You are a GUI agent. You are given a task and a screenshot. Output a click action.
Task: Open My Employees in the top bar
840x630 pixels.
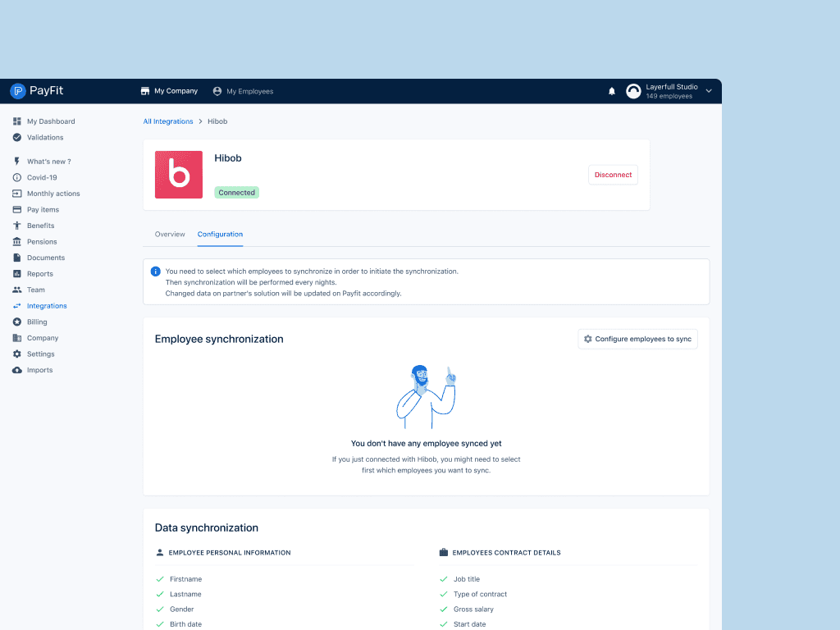243,91
